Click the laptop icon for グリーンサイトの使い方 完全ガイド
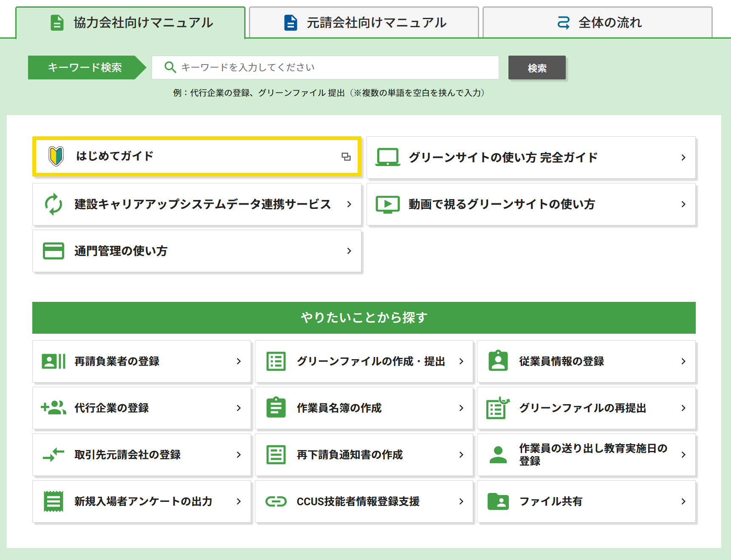The image size is (731, 560). pyautogui.click(x=387, y=157)
